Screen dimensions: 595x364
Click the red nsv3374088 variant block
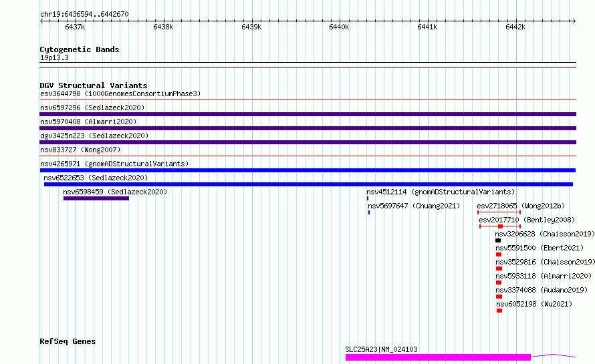point(499,297)
